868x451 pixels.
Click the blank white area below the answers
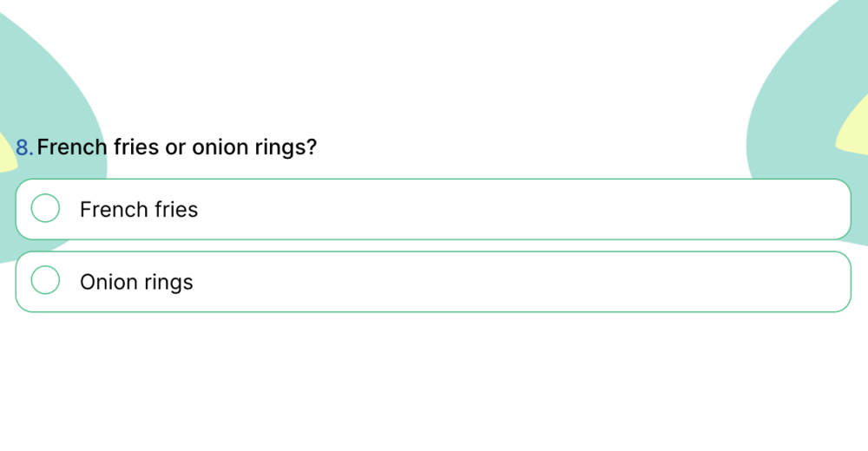point(434,382)
